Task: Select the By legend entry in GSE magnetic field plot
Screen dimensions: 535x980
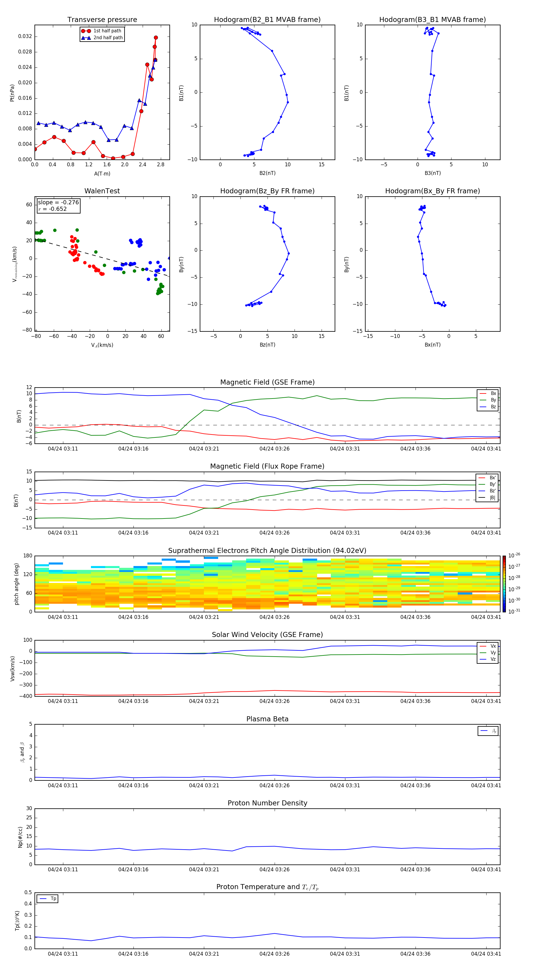Action: click(x=488, y=400)
